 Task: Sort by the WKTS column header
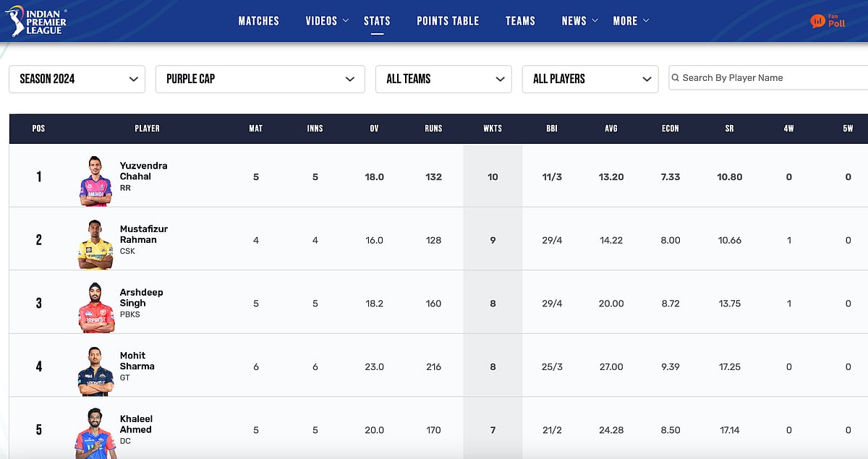(x=493, y=129)
